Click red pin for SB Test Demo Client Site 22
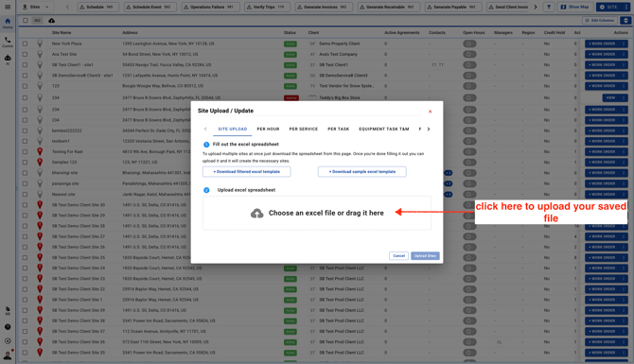Screen dimensions: 634x364 pos(40,289)
